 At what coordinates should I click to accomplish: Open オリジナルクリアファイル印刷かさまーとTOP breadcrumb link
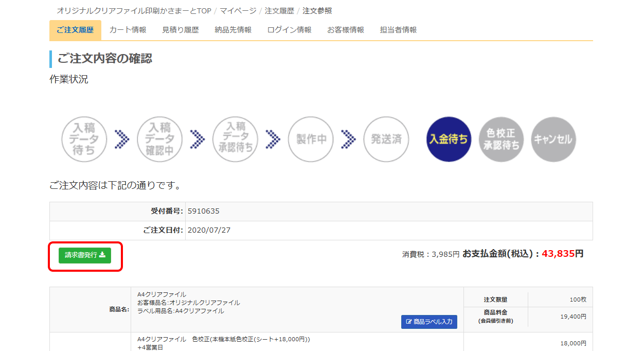(x=134, y=11)
